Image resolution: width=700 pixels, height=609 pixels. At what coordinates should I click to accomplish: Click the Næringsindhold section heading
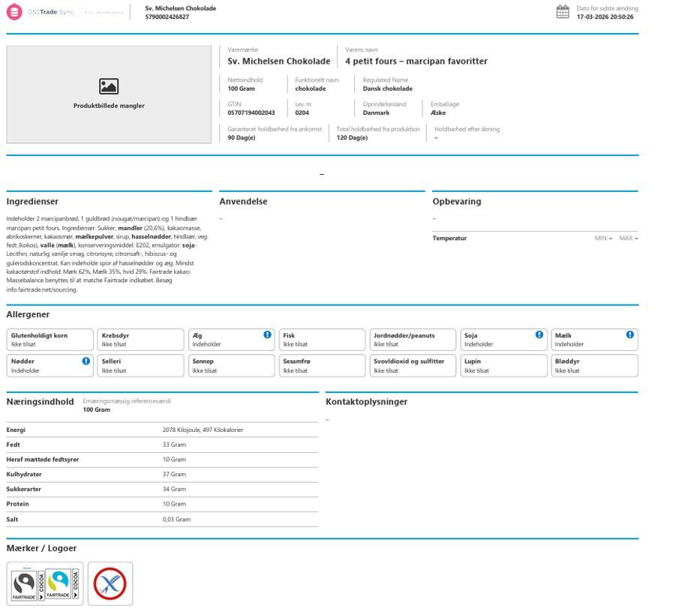[41, 402]
